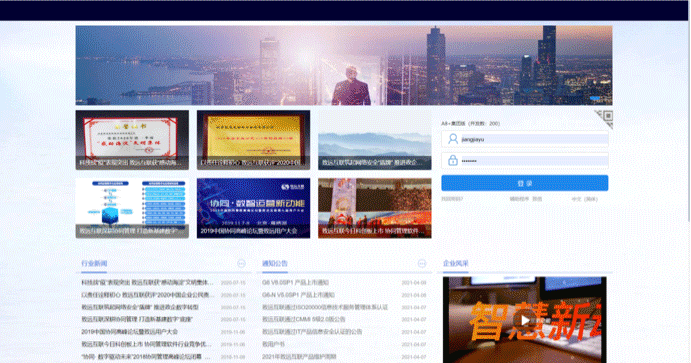Play the 企业风采 video
Image resolution: width=691 pixels, height=363 pixels.
click(524, 320)
